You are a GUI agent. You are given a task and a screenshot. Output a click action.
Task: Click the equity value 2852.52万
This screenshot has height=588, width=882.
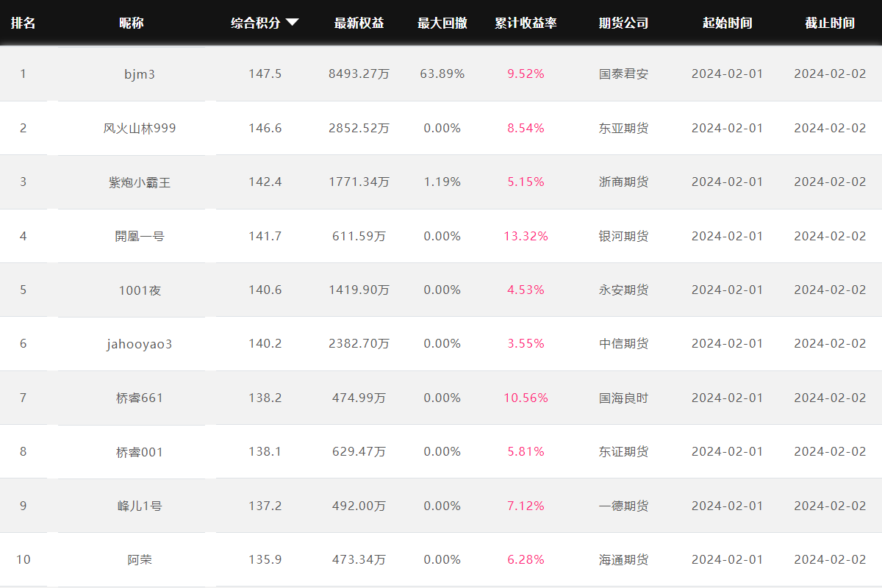(x=359, y=128)
